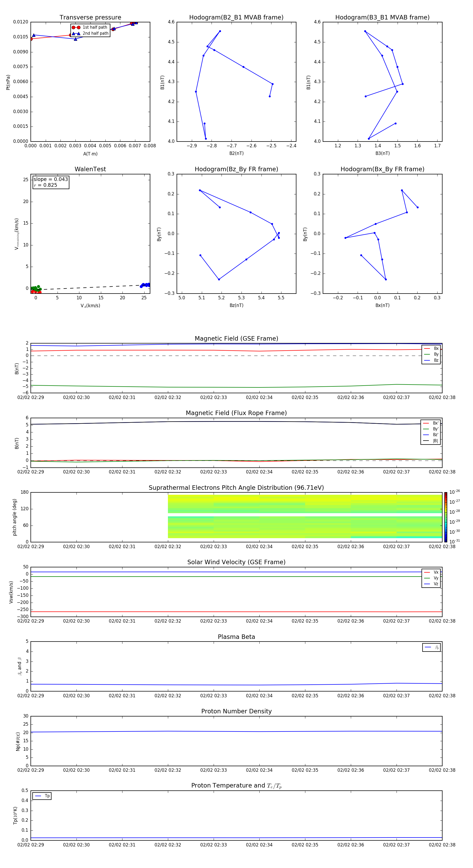Click the 'Bx(nT)' x-axis label

(x=382, y=305)
